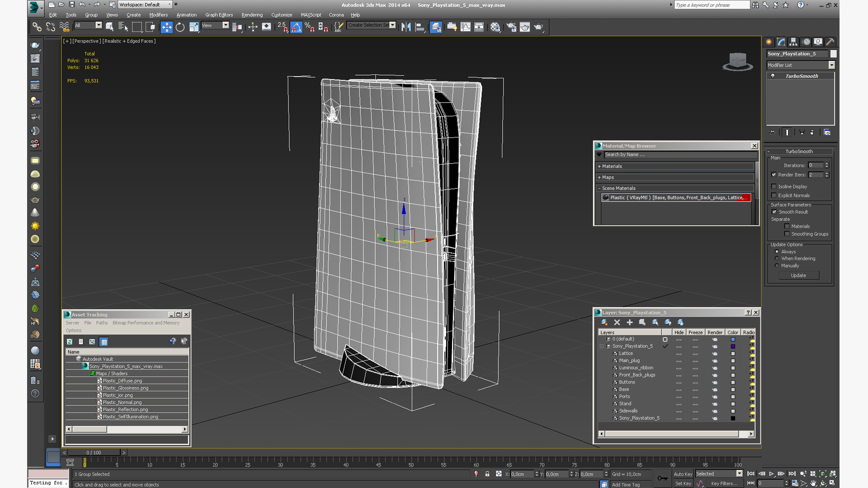Select the Select and Link tool

pyautogui.click(x=37, y=27)
